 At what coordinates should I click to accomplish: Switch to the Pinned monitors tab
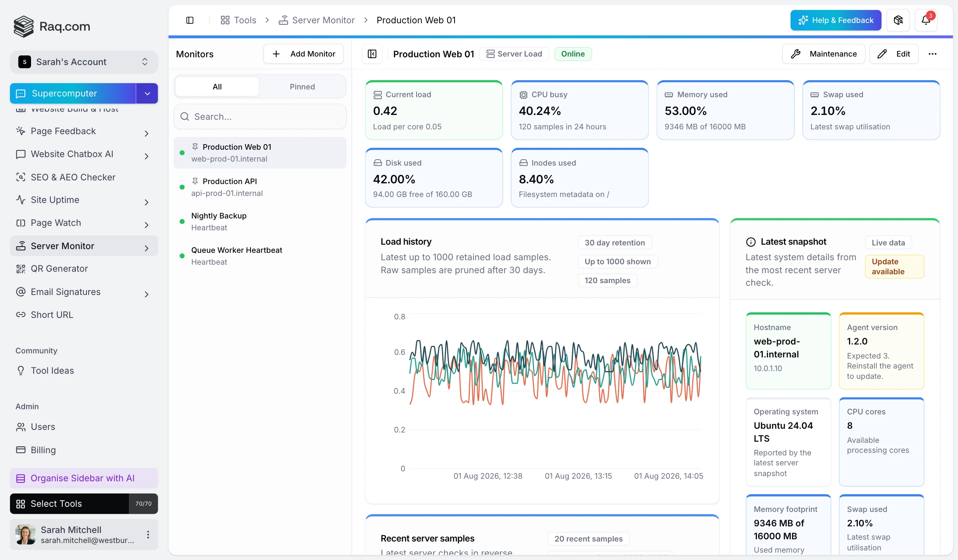(x=302, y=87)
